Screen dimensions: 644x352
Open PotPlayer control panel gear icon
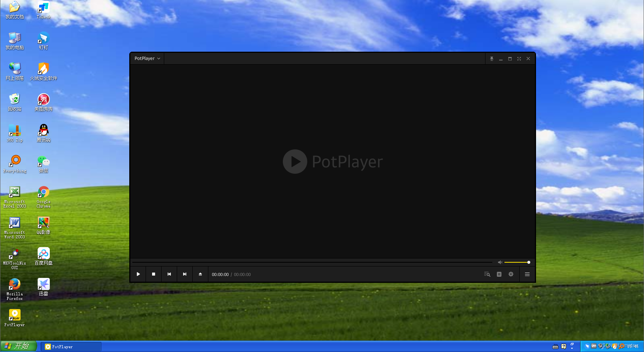point(511,274)
